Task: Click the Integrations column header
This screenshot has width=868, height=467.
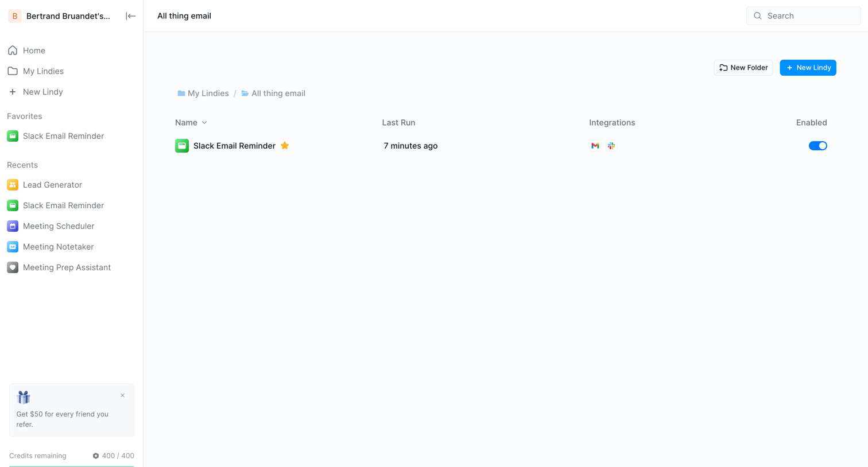Action: [612, 123]
